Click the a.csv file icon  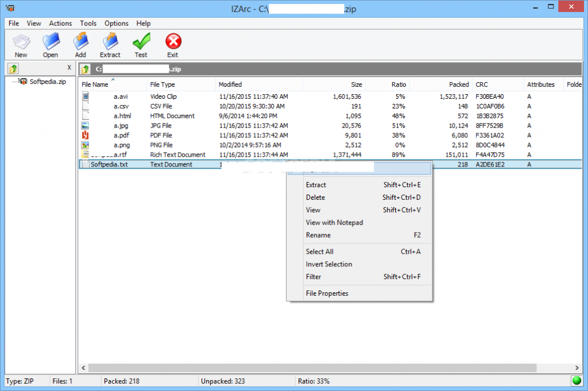click(86, 106)
